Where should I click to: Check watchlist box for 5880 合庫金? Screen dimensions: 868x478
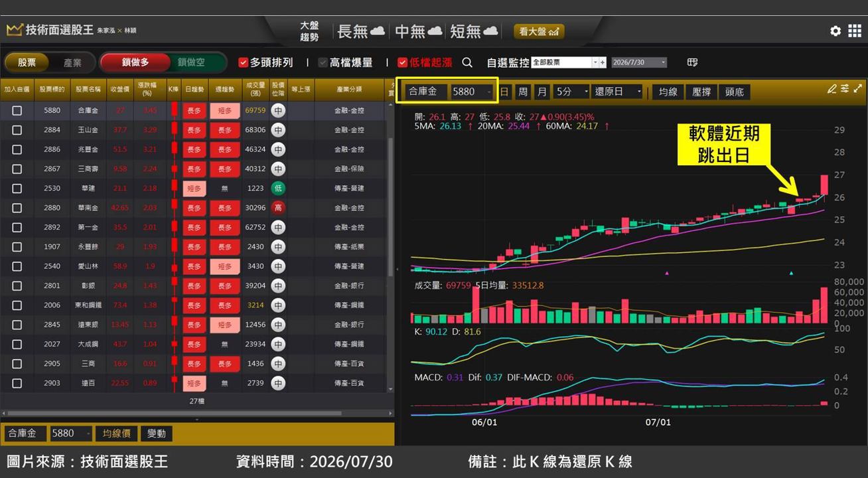(x=17, y=111)
